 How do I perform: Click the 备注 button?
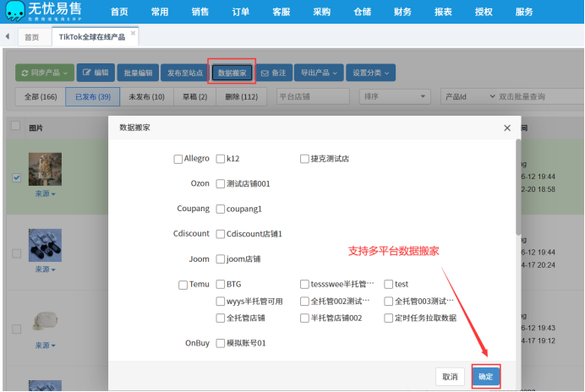click(274, 73)
